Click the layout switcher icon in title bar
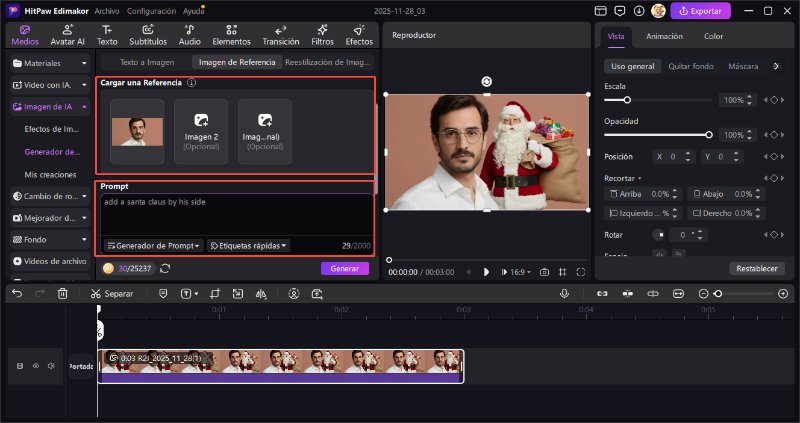 [601, 11]
